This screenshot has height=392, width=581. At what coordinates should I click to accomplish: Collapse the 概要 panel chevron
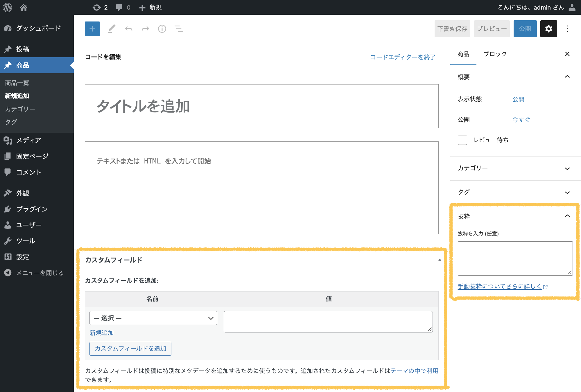click(x=567, y=77)
